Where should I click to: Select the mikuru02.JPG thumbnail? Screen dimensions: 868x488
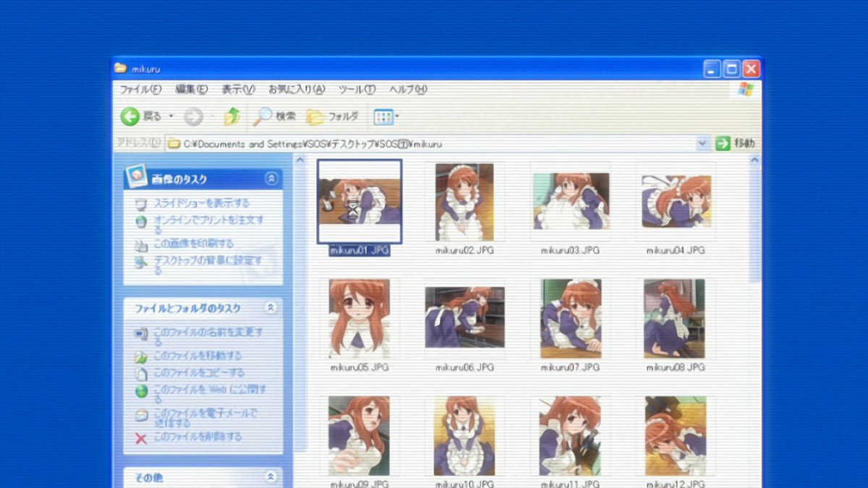coord(464,202)
